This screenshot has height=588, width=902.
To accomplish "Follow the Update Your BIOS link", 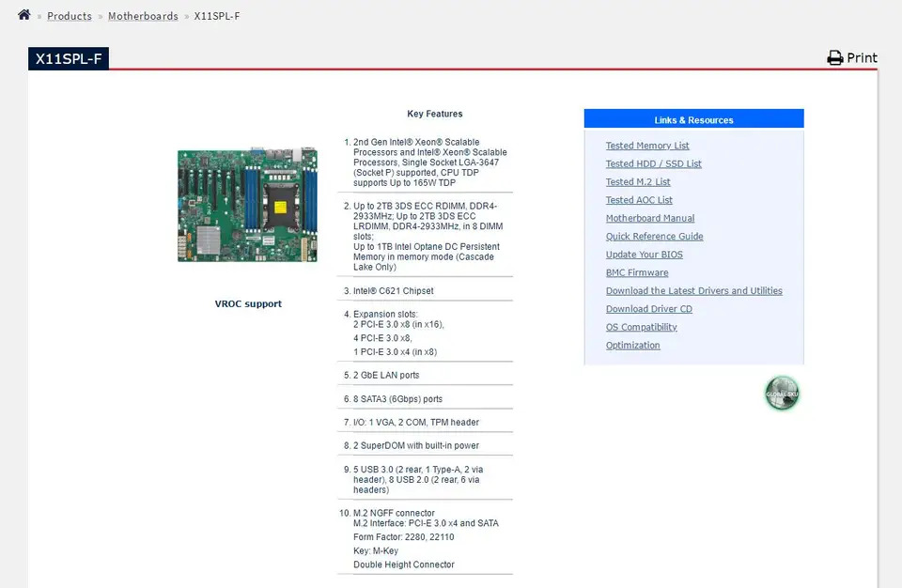I will [x=645, y=255].
